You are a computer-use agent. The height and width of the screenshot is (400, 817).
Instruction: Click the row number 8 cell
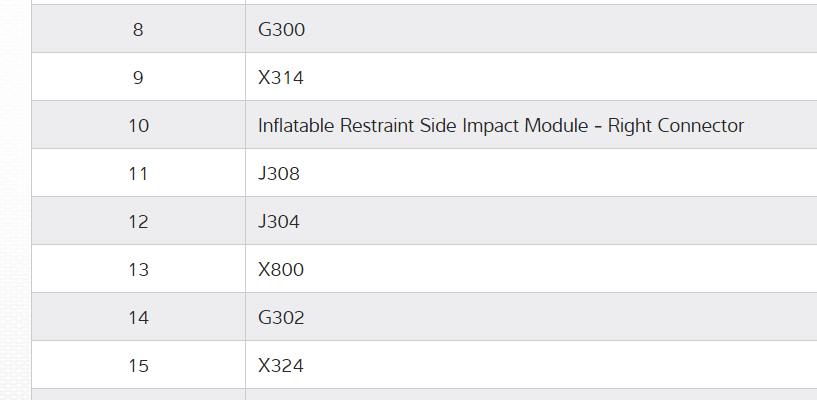138,30
